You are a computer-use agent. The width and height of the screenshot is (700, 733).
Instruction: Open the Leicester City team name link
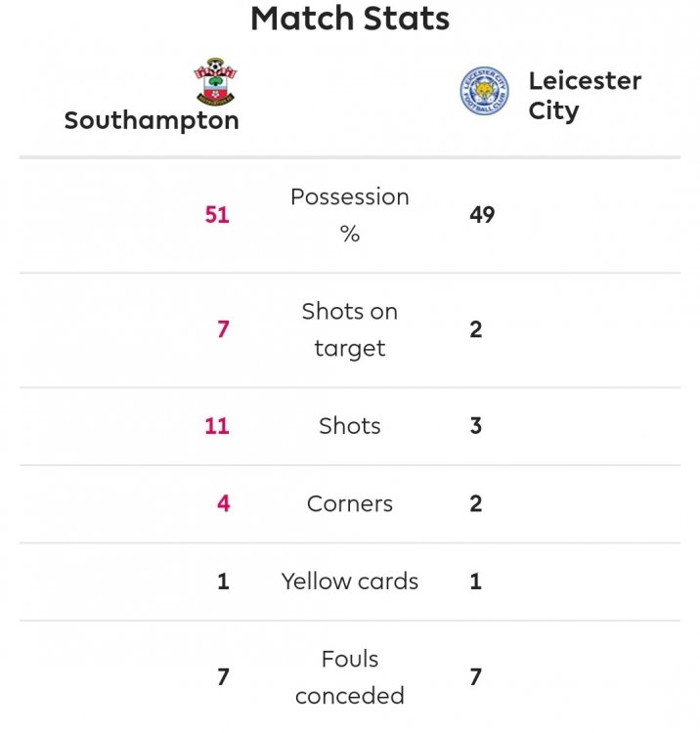pos(585,95)
